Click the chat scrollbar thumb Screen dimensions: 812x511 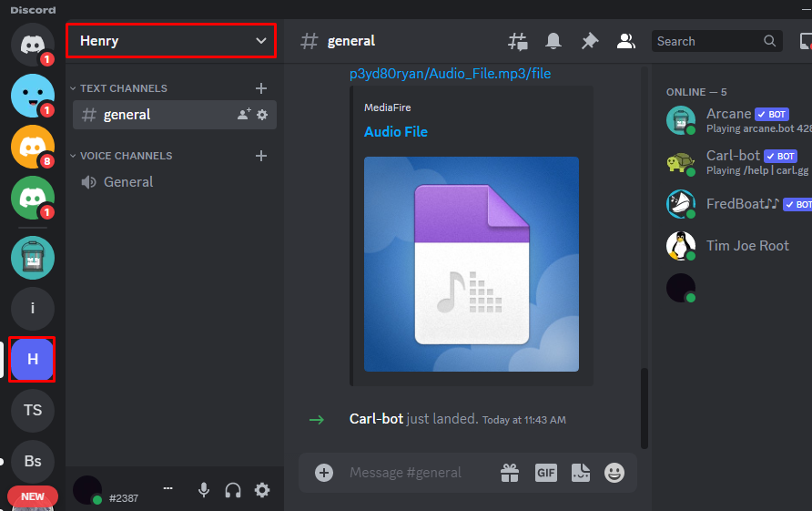point(645,408)
